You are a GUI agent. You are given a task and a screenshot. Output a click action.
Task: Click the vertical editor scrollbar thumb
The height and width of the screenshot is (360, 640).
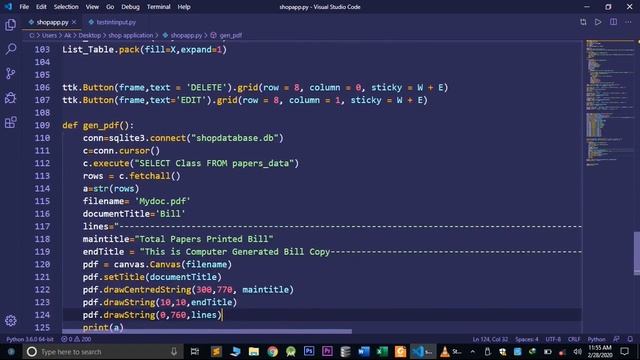point(637,253)
